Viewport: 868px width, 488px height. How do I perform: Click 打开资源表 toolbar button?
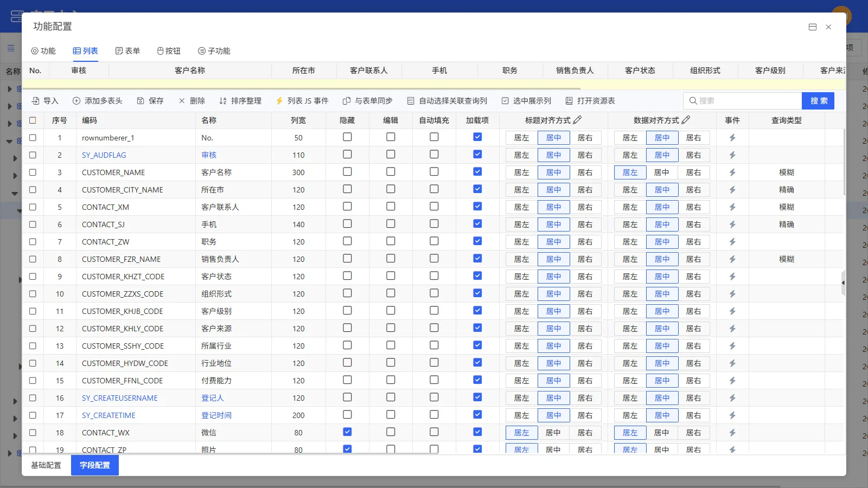pyautogui.click(x=590, y=101)
